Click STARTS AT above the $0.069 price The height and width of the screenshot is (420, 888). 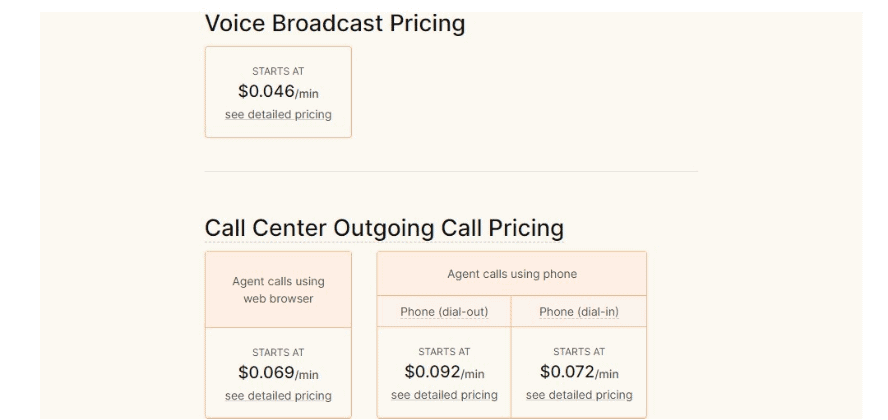point(278,353)
